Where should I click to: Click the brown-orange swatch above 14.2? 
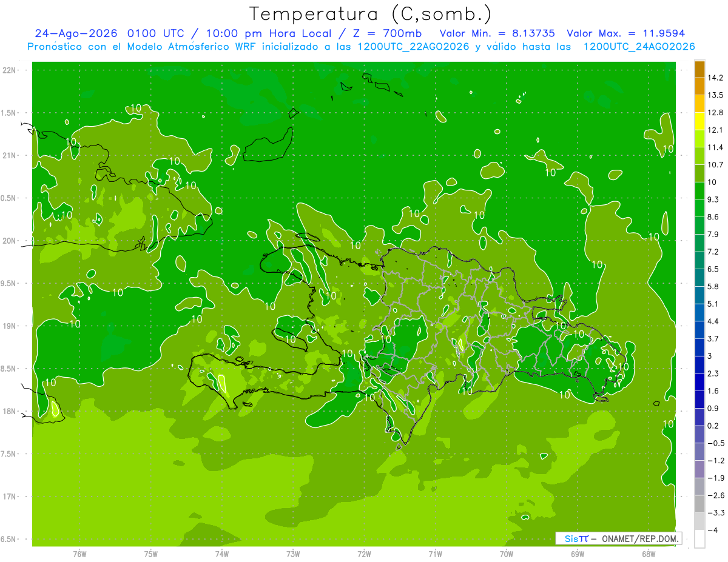(699, 69)
